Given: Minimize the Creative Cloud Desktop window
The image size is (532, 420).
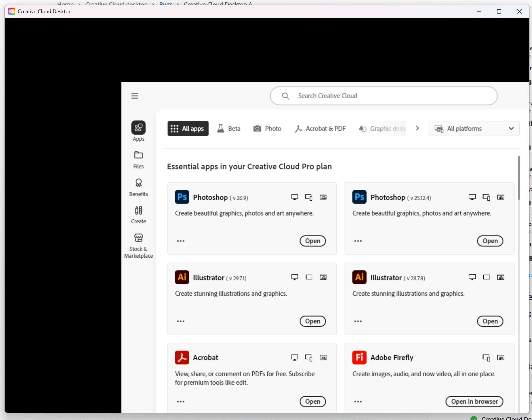Looking at the screenshot, I should [479, 11].
